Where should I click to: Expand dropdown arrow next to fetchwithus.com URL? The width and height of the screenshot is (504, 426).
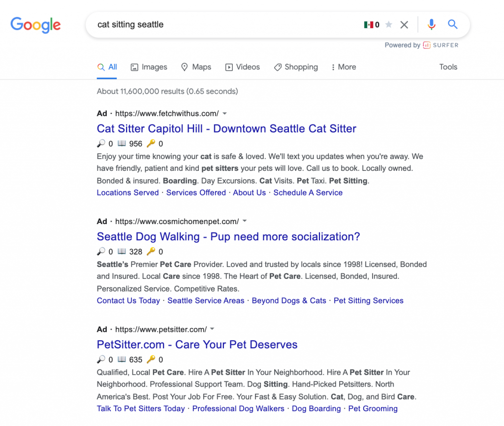point(225,114)
